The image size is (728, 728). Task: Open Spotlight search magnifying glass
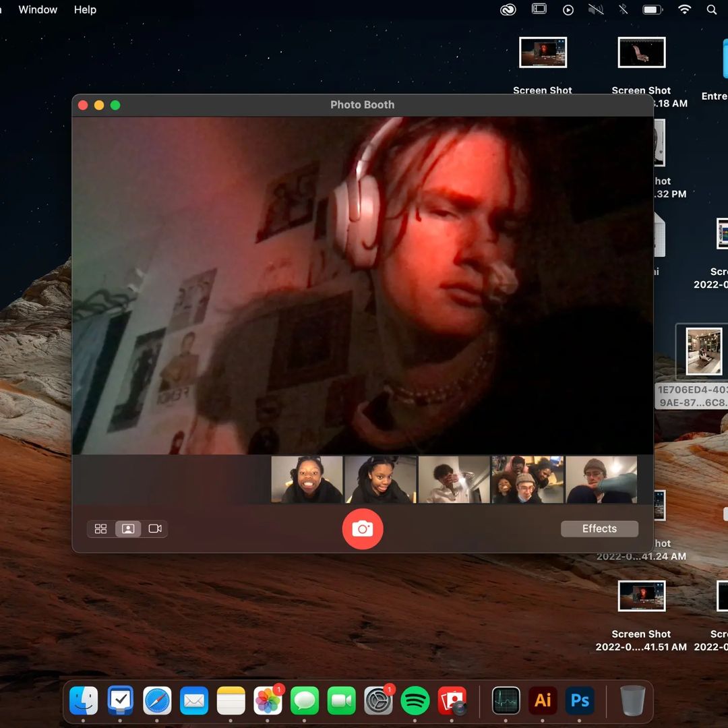(x=711, y=10)
